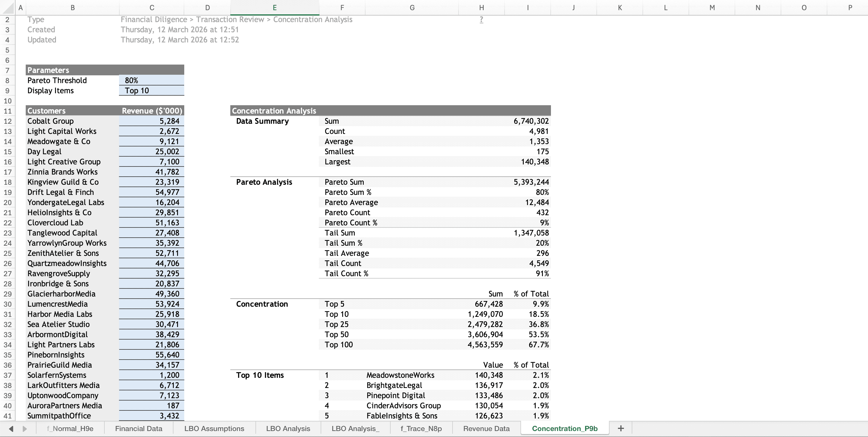Select Tail Count value 4,549
The image size is (868, 437).
coord(528,263)
